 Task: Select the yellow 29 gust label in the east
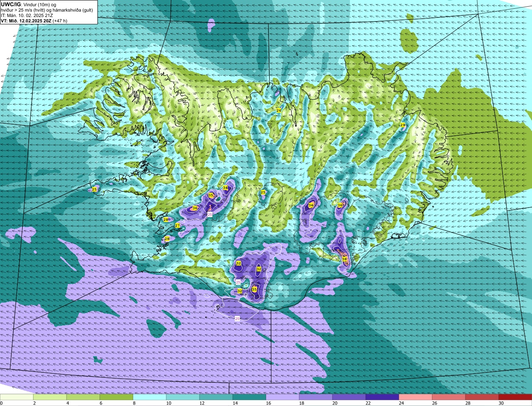[x=403, y=125]
